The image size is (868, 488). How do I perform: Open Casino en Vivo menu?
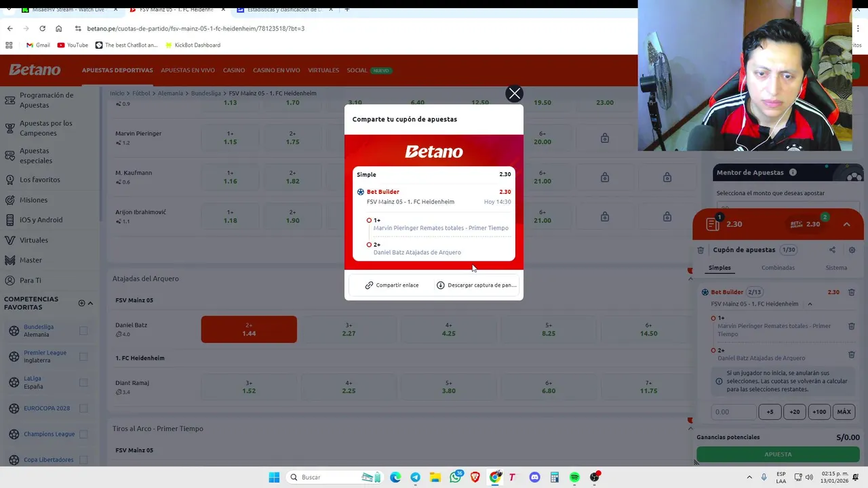click(277, 70)
